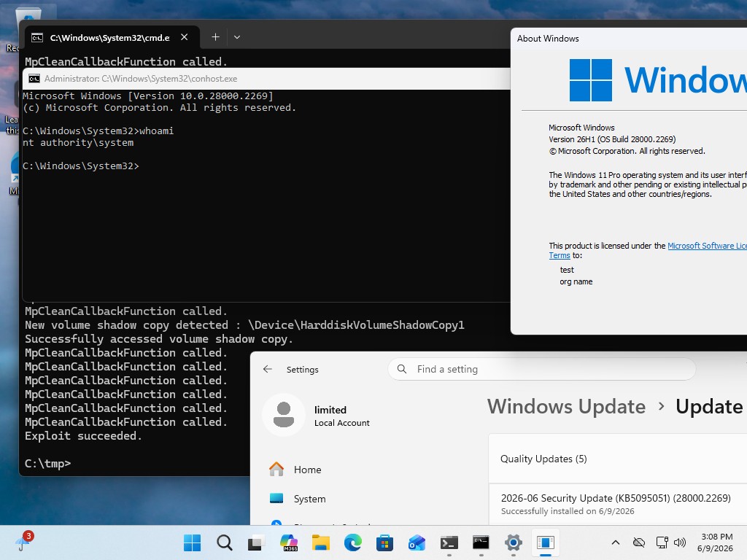Open Home in Settings sidebar

(307, 470)
